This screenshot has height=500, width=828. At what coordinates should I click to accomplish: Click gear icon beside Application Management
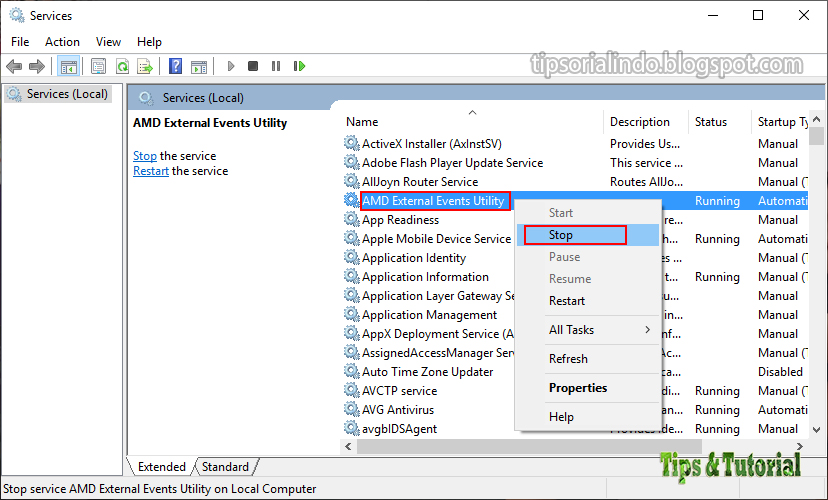click(352, 314)
